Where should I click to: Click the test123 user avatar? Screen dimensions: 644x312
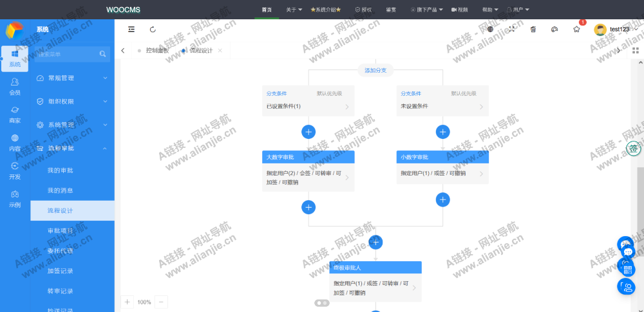coord(600,30)
